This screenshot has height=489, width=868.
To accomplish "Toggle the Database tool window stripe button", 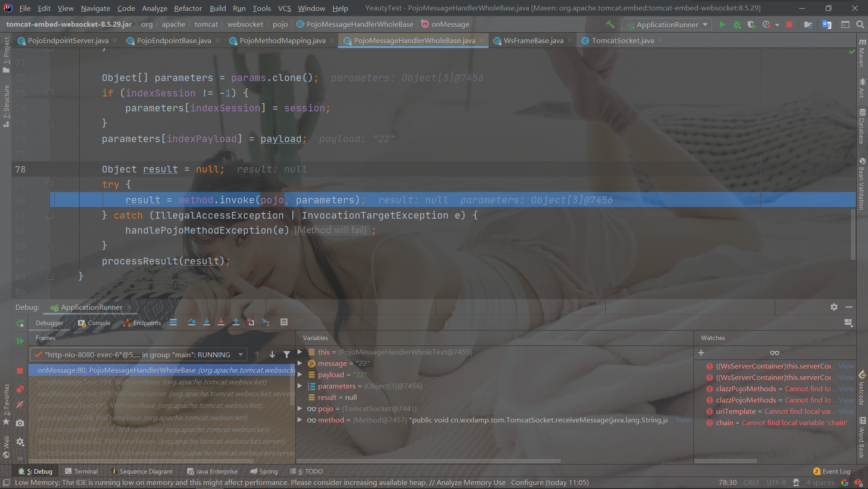I will click(x=862, y=126).
